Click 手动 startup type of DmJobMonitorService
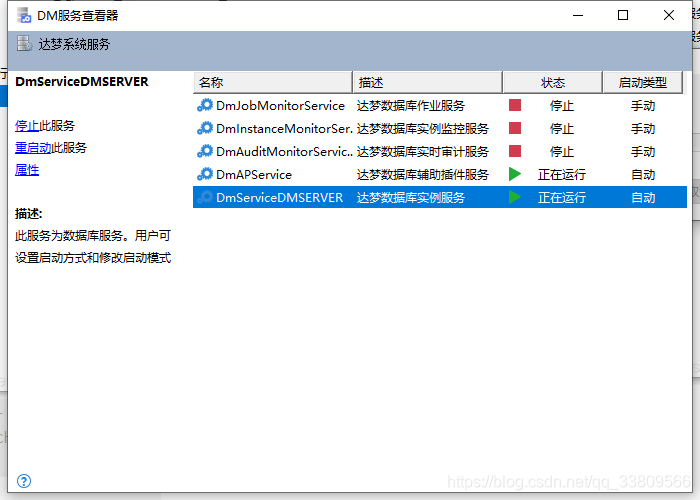 pos(643,106)
